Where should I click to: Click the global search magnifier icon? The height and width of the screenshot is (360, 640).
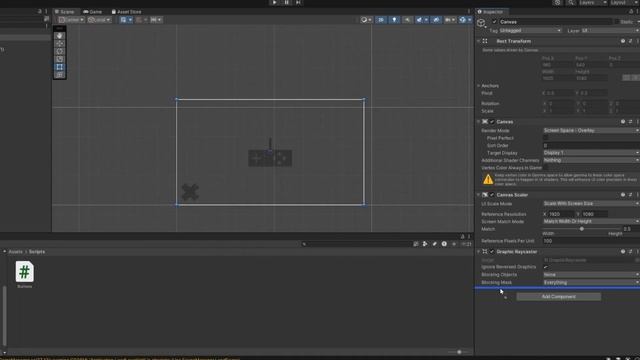tap(571, 2)
